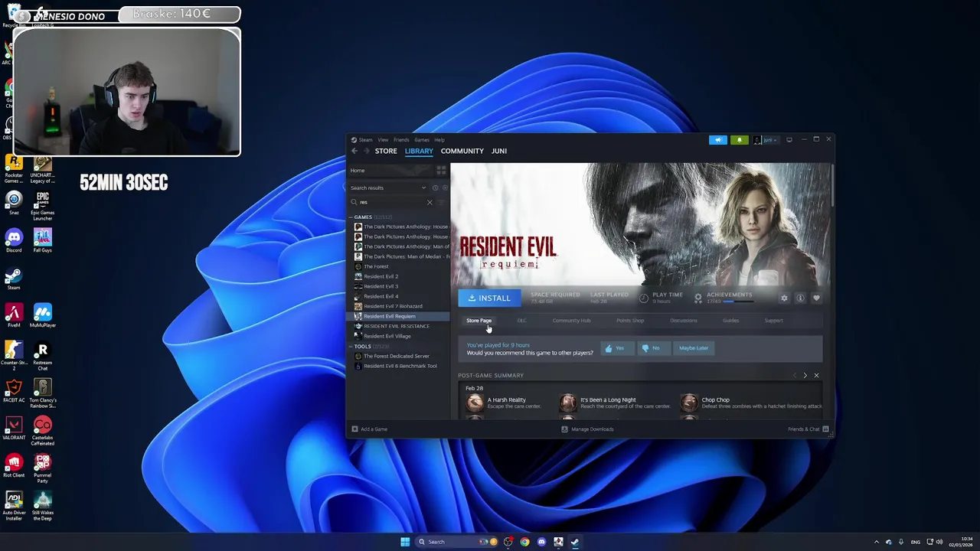
Task: Clear the library search text
Action: 430,202
